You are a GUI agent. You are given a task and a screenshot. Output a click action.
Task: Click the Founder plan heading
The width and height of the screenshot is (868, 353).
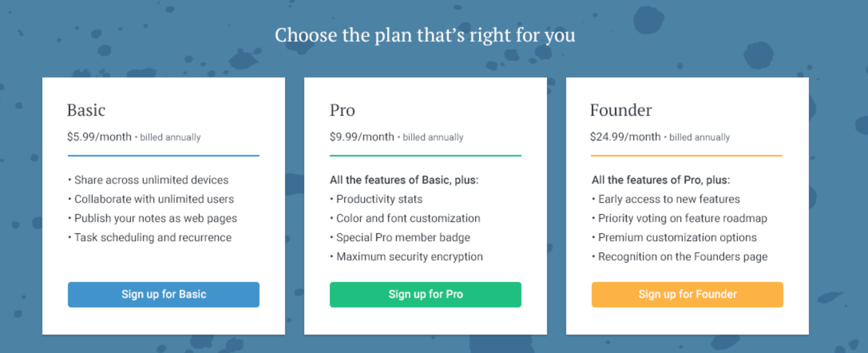tap(621, 110)
